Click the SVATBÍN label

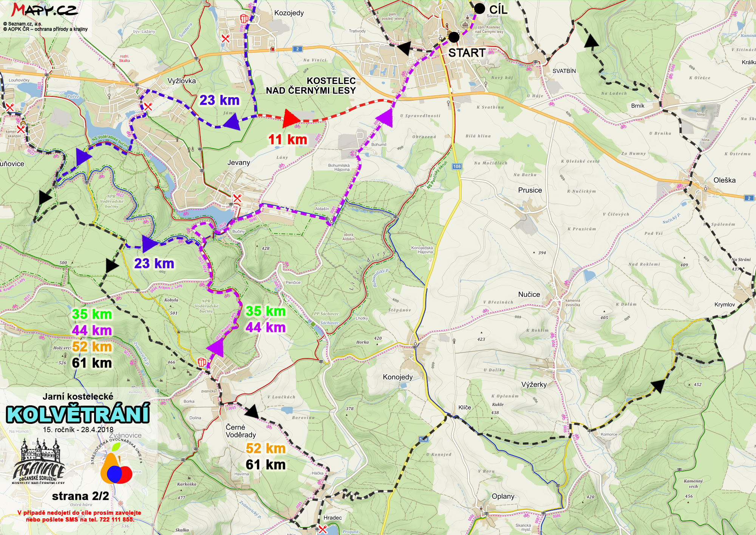pyautogui.click(x=564, y=71)
